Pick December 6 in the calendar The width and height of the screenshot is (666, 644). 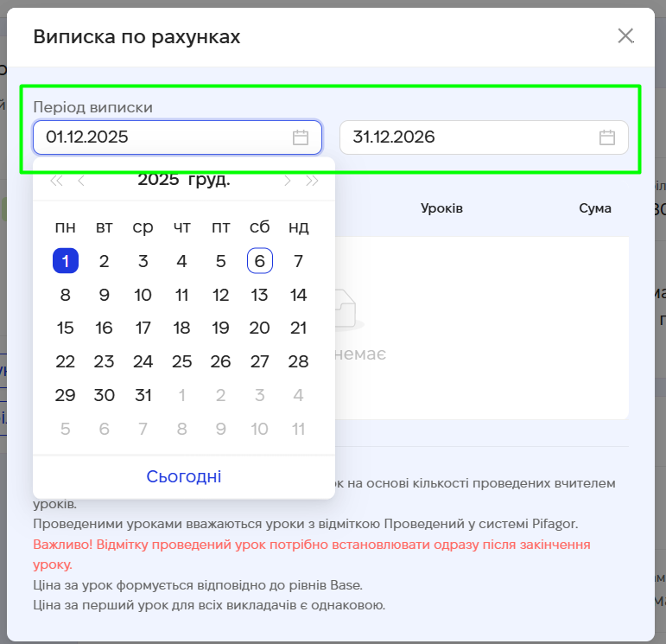pyautogui.click(x=259, y=261)
